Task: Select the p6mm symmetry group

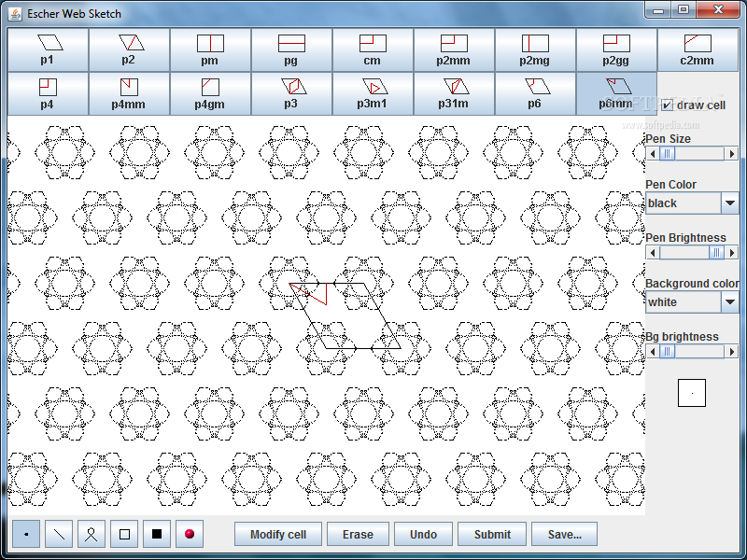Action: [616, 94]
